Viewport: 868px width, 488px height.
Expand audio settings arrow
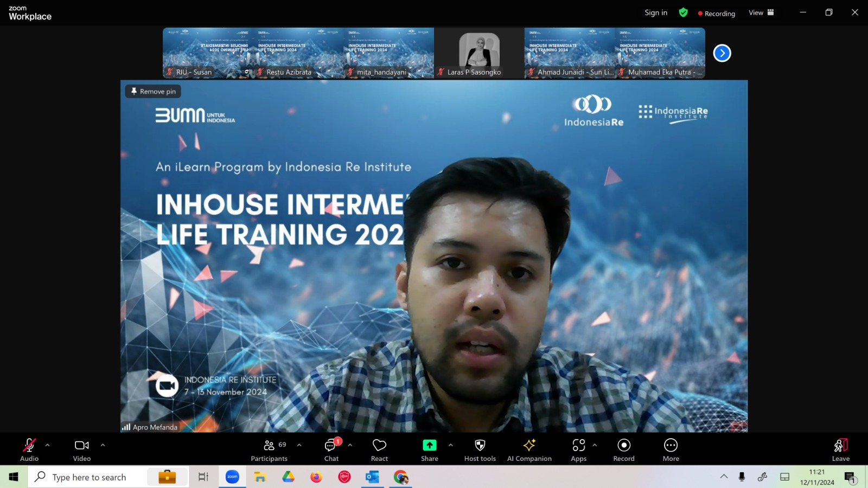coord(48,445)
